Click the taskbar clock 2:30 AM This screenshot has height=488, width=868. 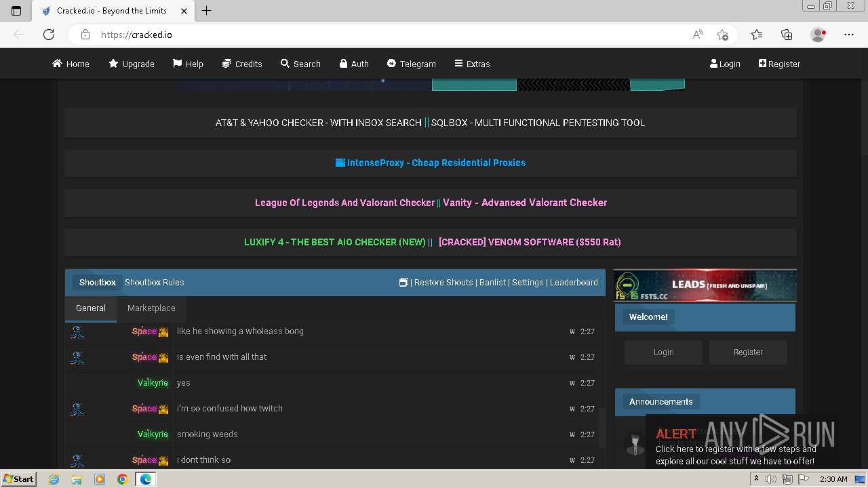click(833, 479)
